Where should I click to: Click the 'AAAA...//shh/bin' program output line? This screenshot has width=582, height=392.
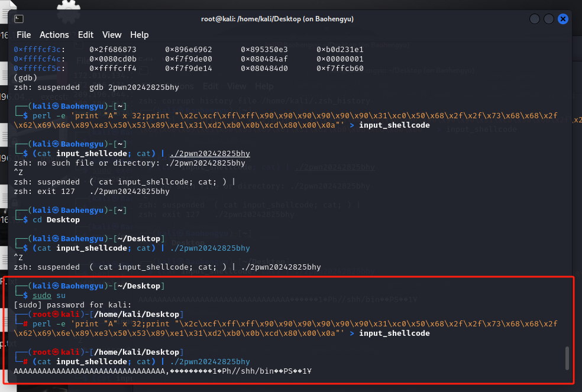(x=163, y=371)
